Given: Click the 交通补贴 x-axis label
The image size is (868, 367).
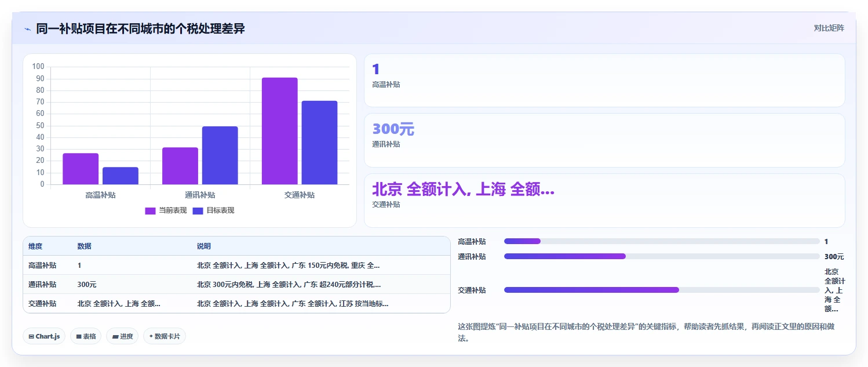Looking at the screenshot, I should click(300, 195).
